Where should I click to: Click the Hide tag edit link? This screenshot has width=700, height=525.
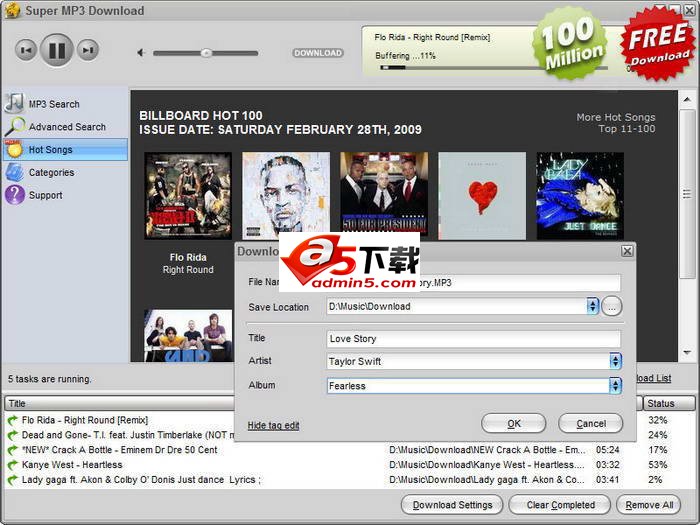pyautogui.click(x=273, y=425)
